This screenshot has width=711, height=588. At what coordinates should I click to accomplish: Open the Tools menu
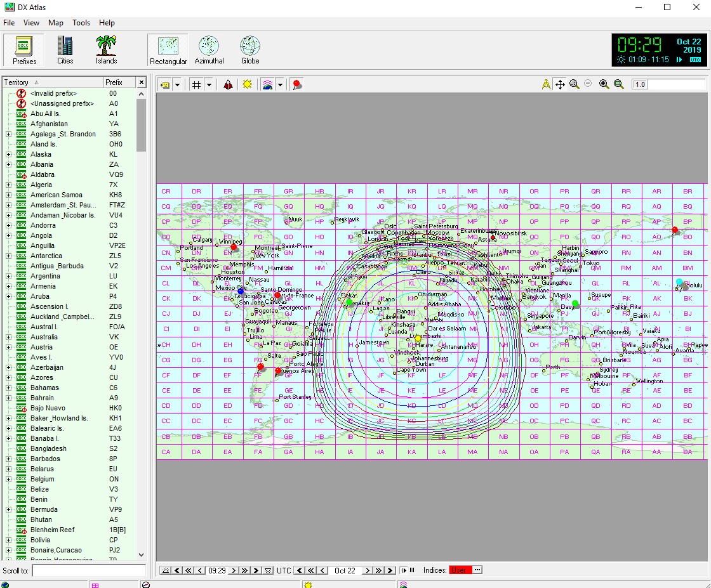pos(81,23)
